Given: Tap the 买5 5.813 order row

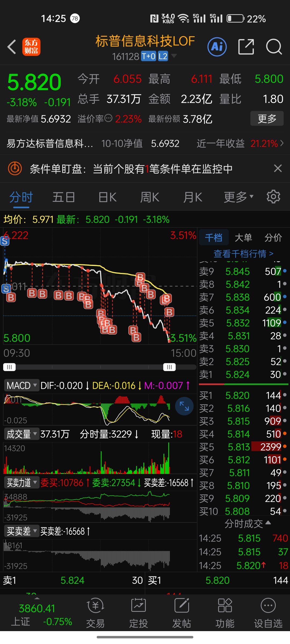Looking at the screenshot, I should click(x=243, y=447).
